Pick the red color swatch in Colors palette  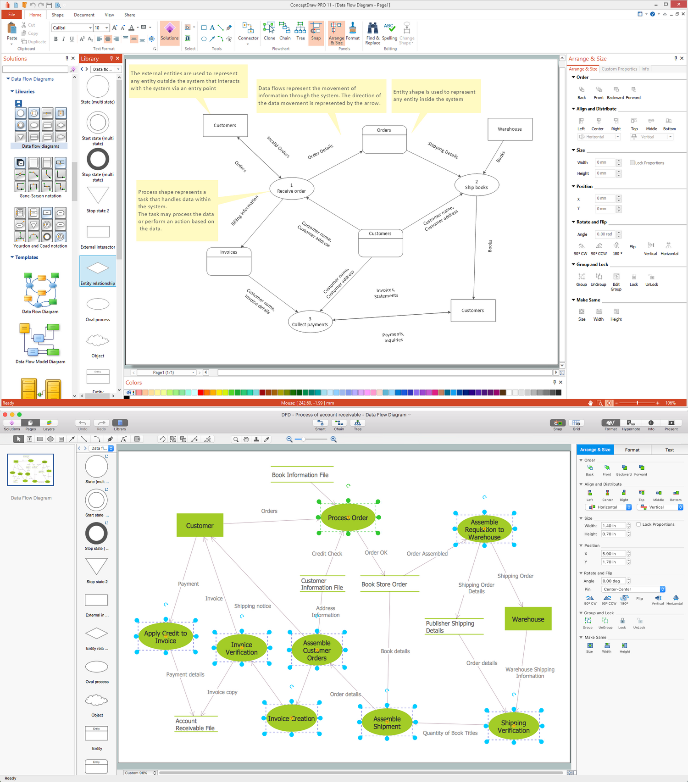[x=200, y=393]
